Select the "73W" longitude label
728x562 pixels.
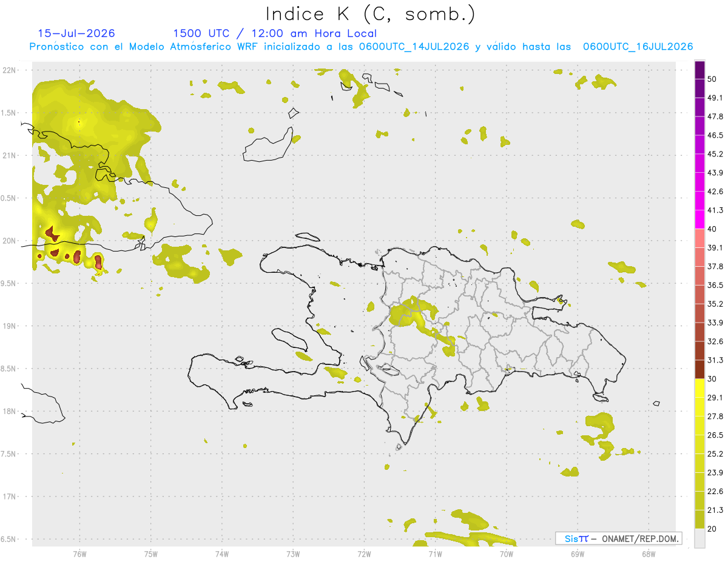point(293,554)
